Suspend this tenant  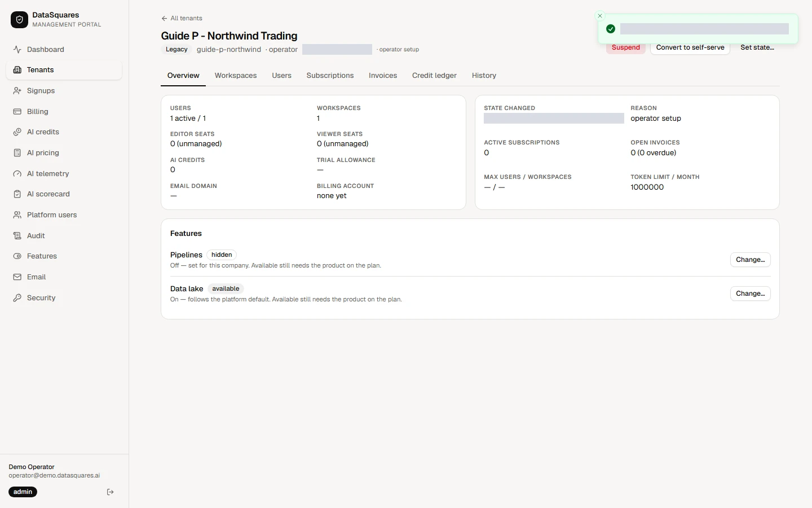pos(625,48)
